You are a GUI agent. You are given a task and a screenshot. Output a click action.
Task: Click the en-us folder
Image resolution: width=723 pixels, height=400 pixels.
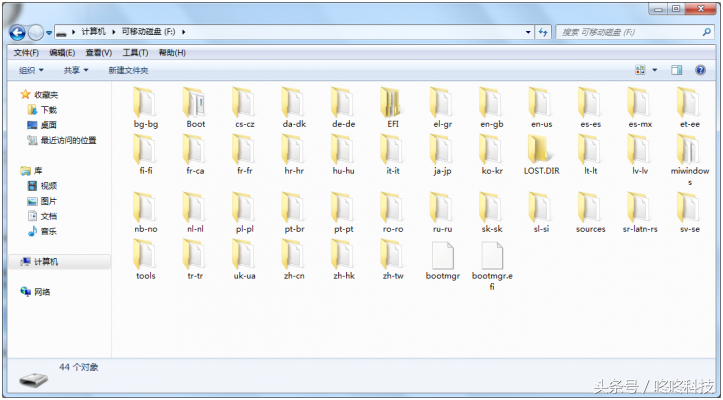pyautogui.click(x=541, y=107)
